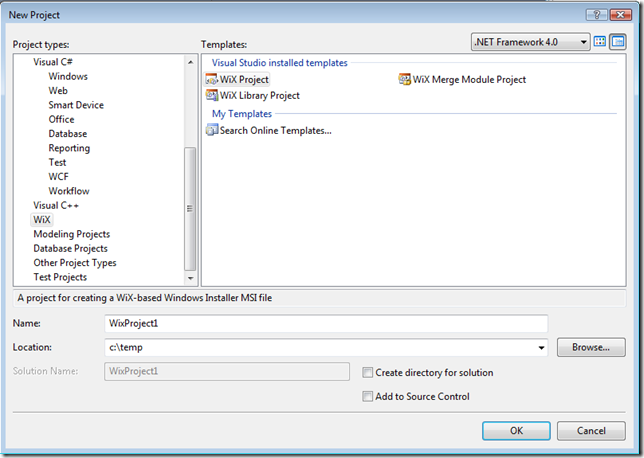The height and width of the screenshot is (458, 644).
Task: Click Search Online Templates... text
Action: tap(276, 131)
